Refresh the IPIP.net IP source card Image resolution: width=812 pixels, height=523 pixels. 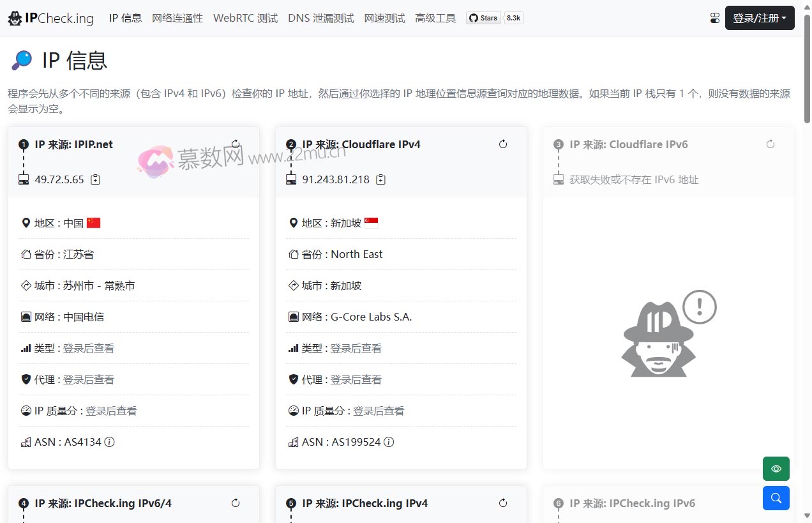coord(236,144)
